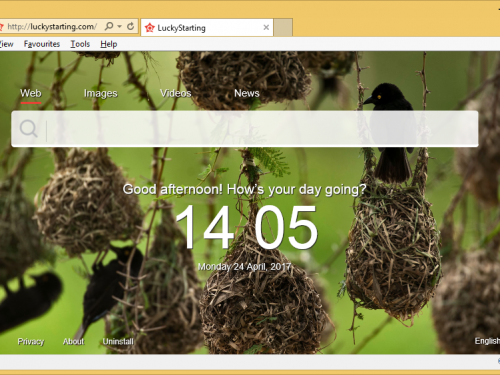Image resolution: width=500 pixels, height=375 pixels.
Task: Click the search box magnifier icon
Action: tap(28, 129)
